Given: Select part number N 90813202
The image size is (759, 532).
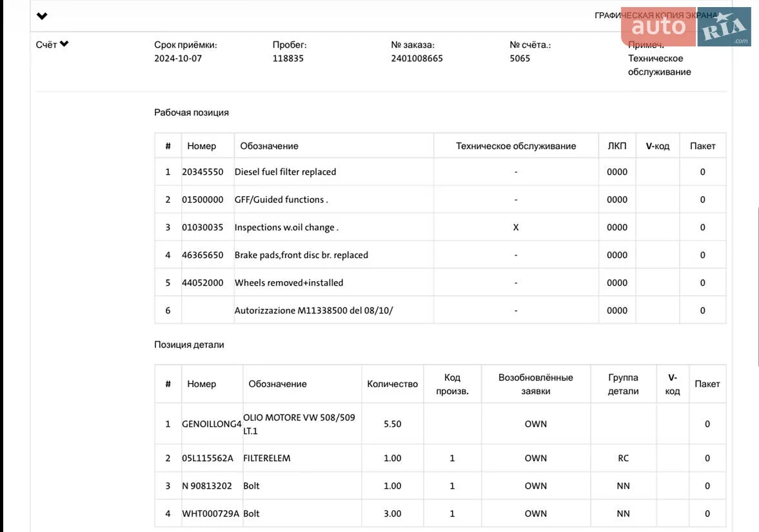Looking at the screenshot, I should (x=207, y=486).
